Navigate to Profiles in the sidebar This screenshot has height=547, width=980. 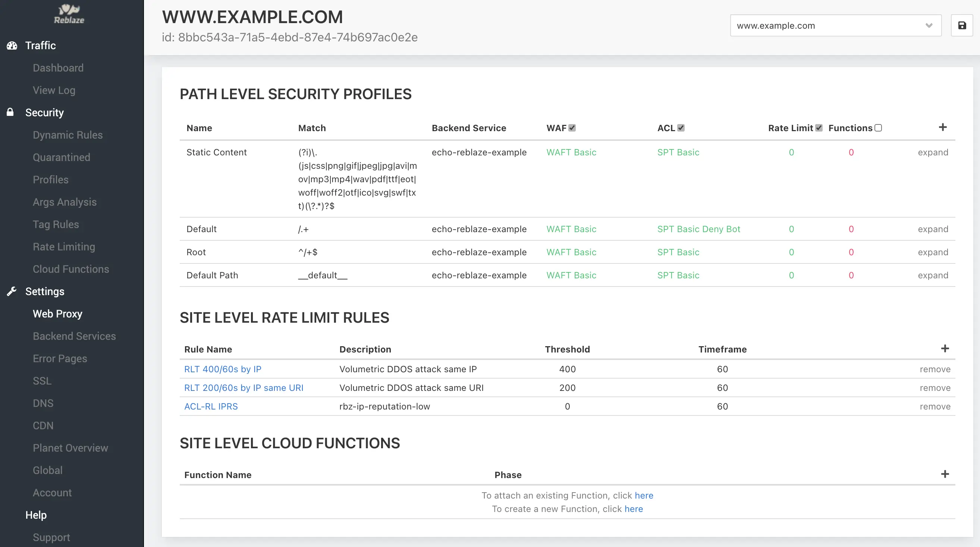point(51,180)
